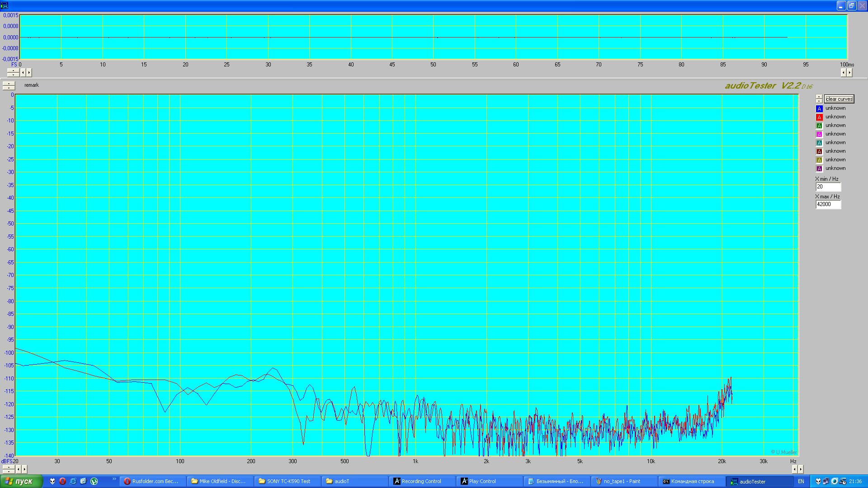Viewport: 868px width, 488px height.
Task: Click the olive curve A icon
Action: click(819, 160)
